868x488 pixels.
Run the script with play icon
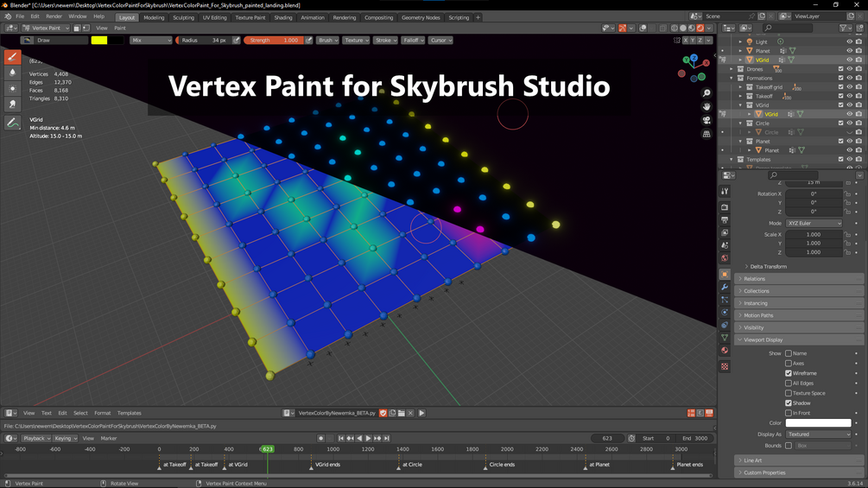[x=421, y=413]
